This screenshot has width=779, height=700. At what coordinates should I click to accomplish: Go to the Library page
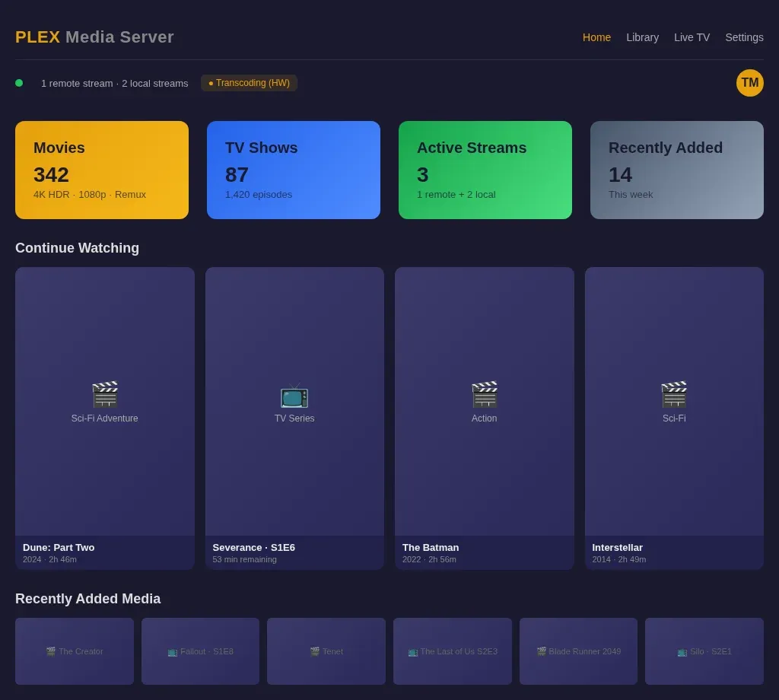tap(642, 37)
